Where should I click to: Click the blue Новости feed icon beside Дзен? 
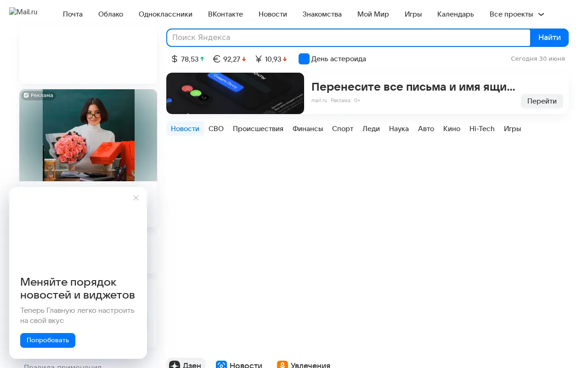click(x=221, y=365)
